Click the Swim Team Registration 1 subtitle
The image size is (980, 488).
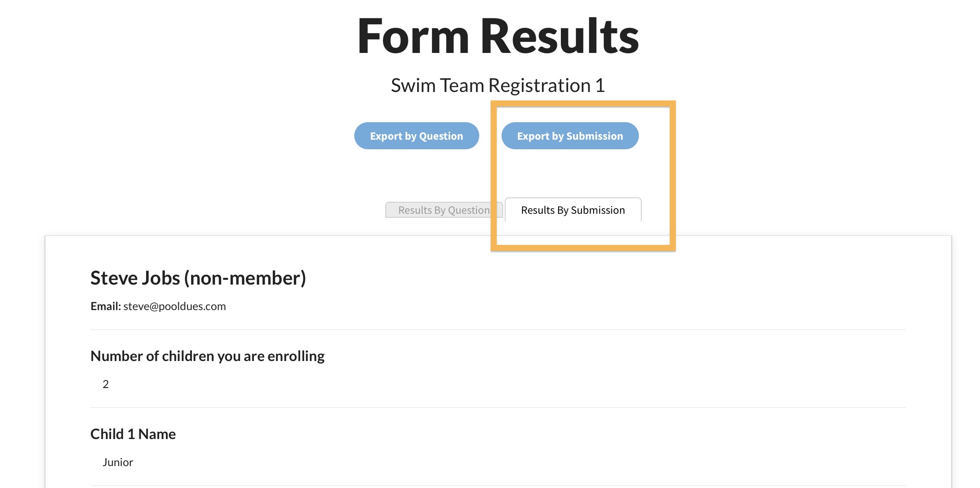tap(498, 85)
